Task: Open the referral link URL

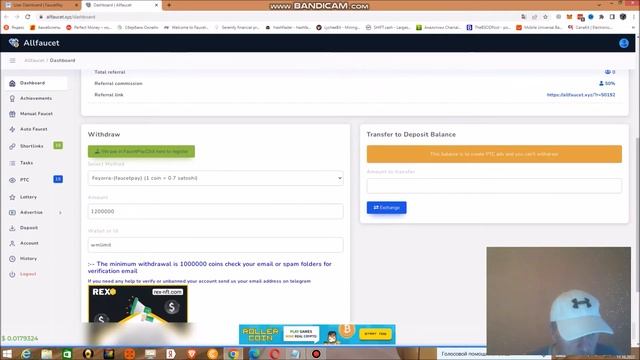Action: 581,95
